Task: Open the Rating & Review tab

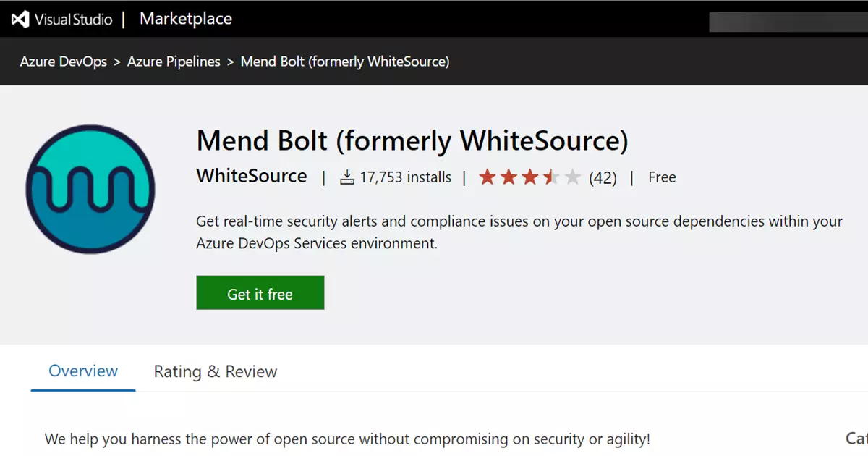Action: coord(216,372)
